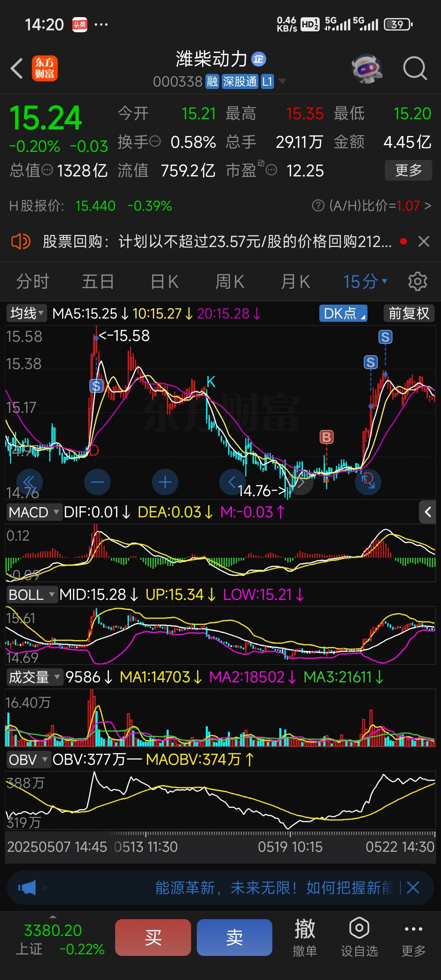Tap the S marker near the 15.58 peak

click(x=96, y=385)
